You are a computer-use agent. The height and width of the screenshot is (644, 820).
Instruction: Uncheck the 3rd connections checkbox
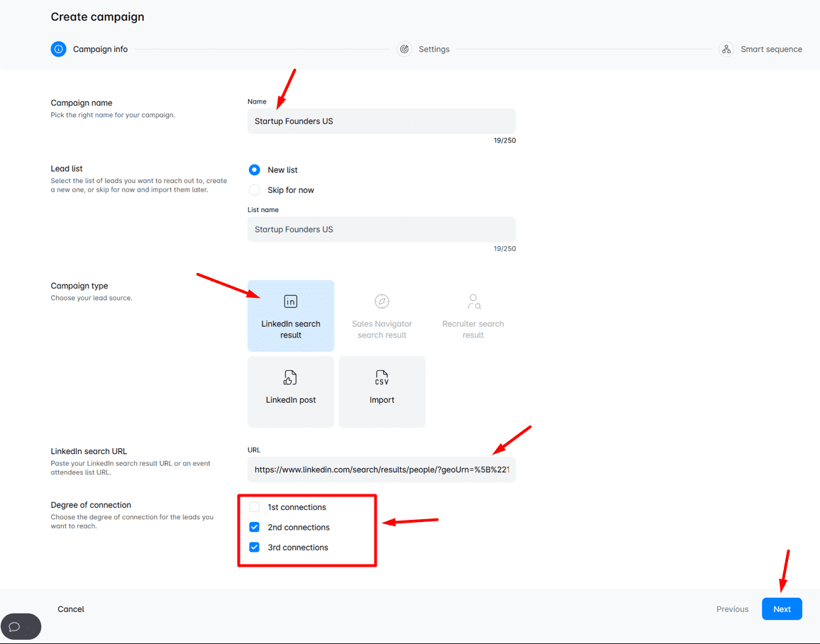click(255, 548)
